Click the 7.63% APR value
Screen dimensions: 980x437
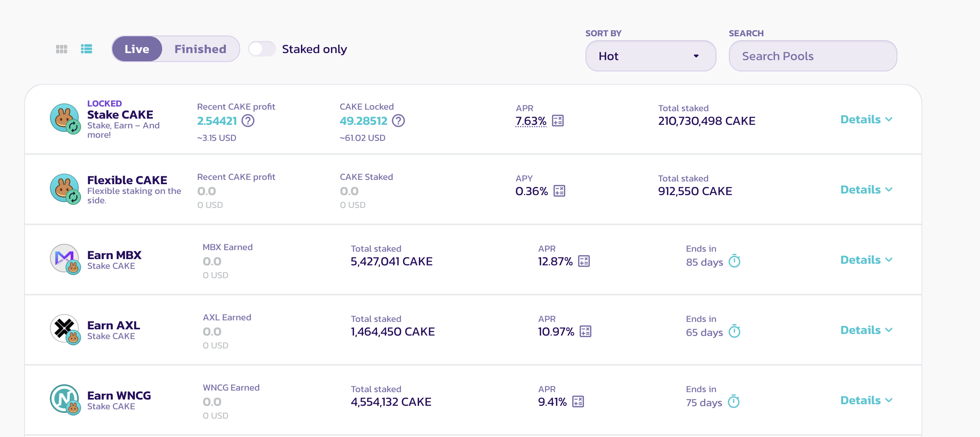tap(531, 121)
